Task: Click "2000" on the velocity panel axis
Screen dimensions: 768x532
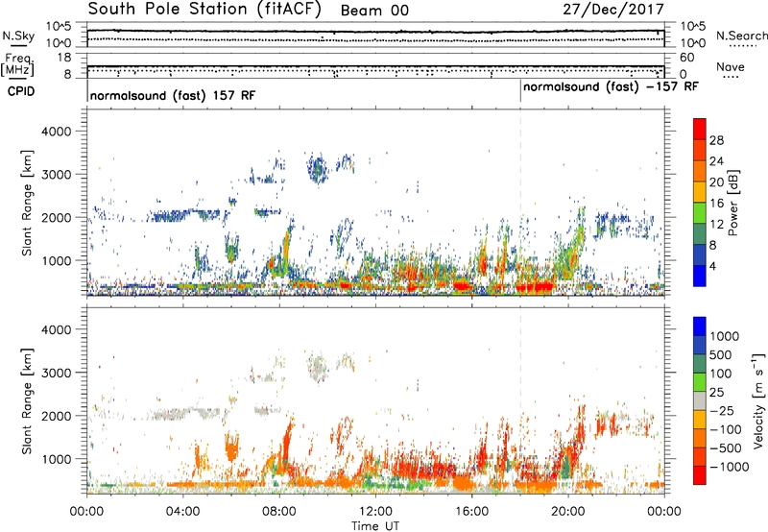Action: 56,416
